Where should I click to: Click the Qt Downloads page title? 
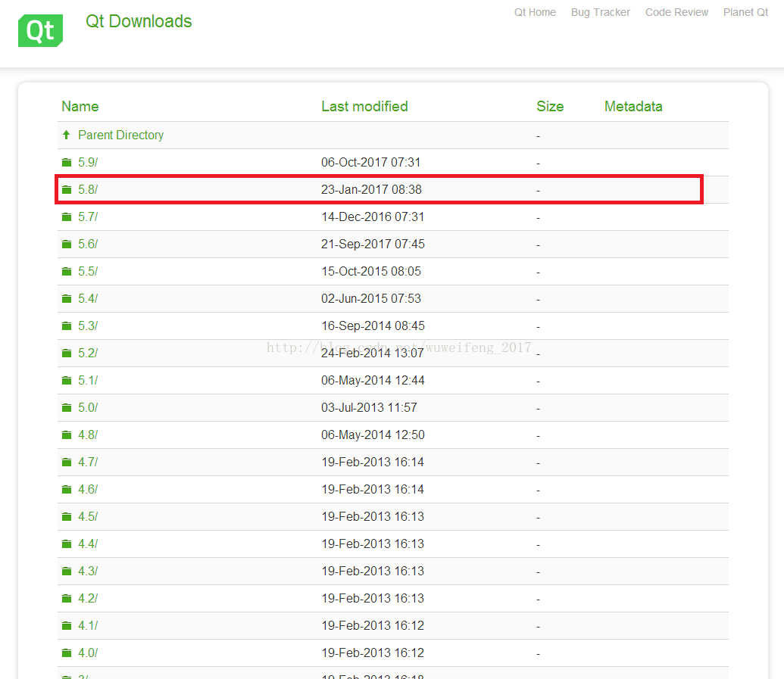coord(139,21)
